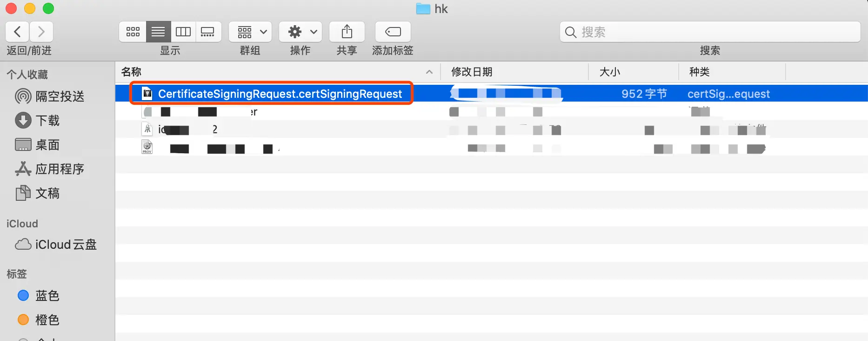868x341 pixels.
Task: Click the certSigningRequest file icon
Action: (x=147, y=94)
